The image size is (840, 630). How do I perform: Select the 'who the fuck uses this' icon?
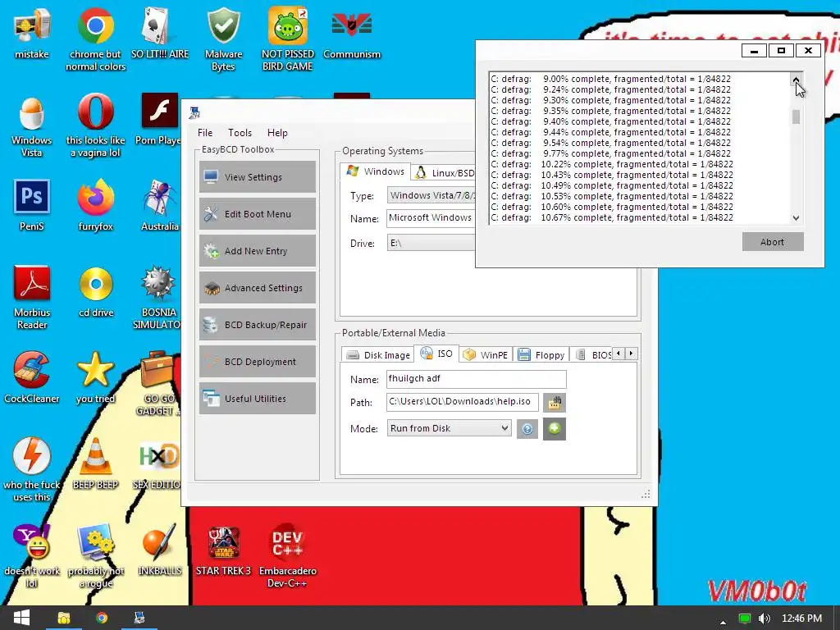point(32,470)
